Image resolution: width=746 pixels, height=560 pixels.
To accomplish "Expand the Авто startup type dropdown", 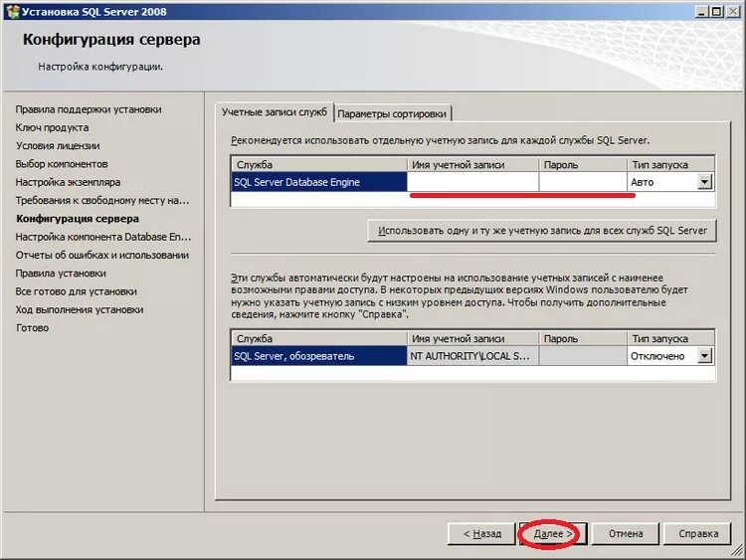I will (704, 182).
